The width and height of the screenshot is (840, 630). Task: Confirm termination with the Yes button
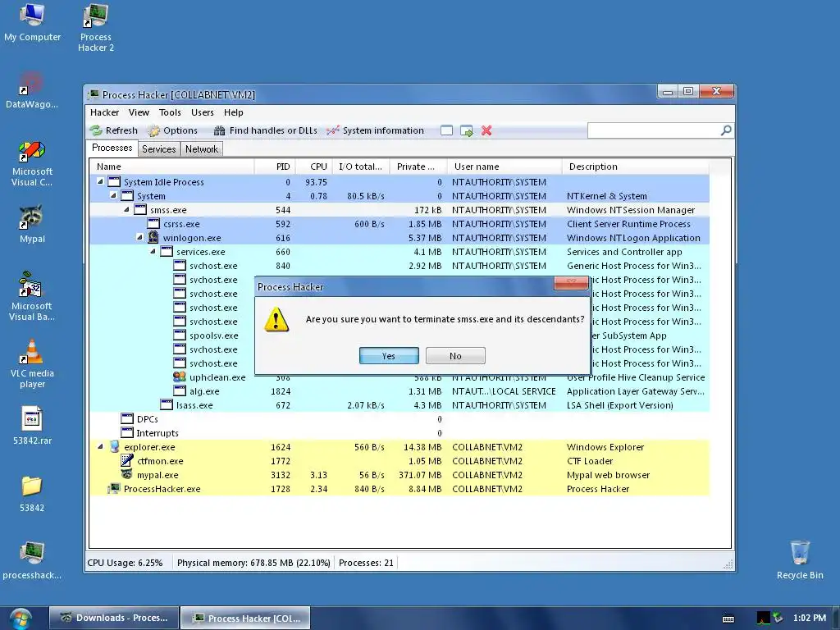click(x=389, y=356)
